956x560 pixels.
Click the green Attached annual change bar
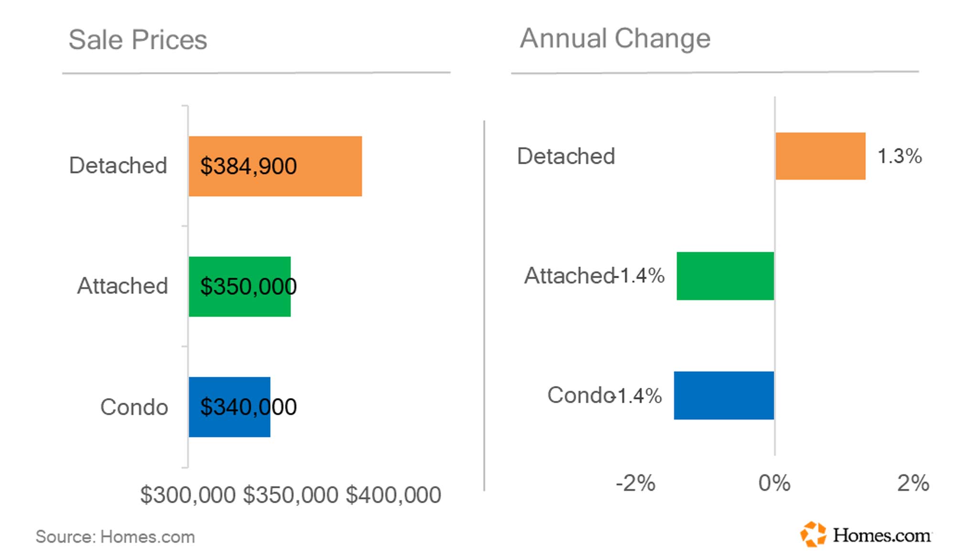click(725, 276)
